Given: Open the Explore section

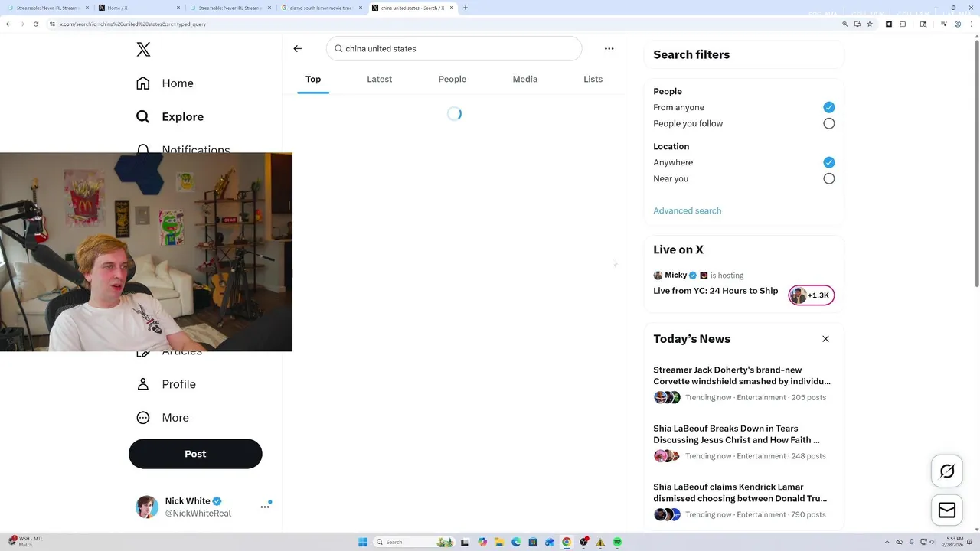Looking at the screenshot, I should pos(170,116).
